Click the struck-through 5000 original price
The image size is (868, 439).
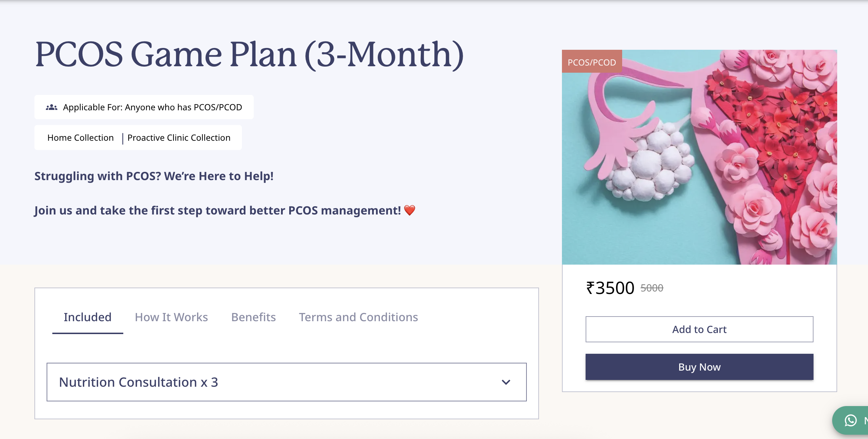[652, 288]
